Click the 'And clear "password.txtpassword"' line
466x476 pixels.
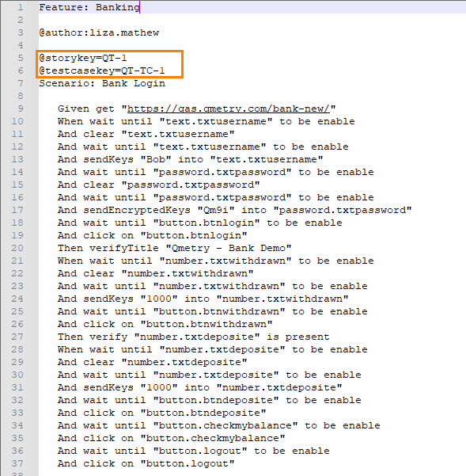click(x=159, y=185)
